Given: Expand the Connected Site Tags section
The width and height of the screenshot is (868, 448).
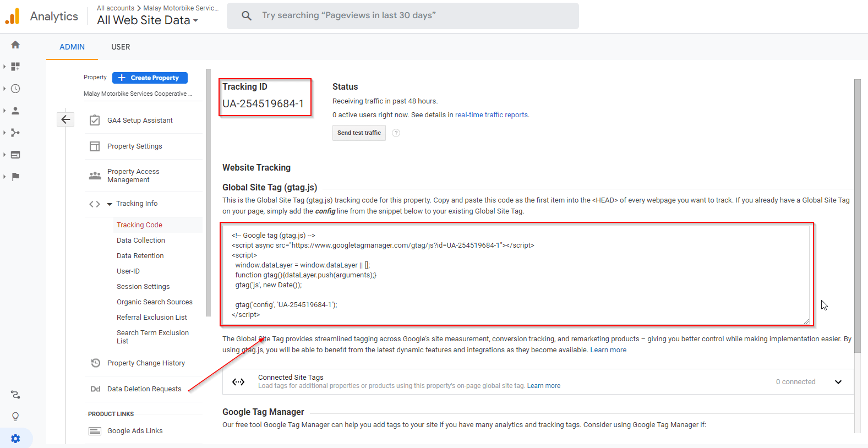Looking at the screenshot, I should 838,382.
